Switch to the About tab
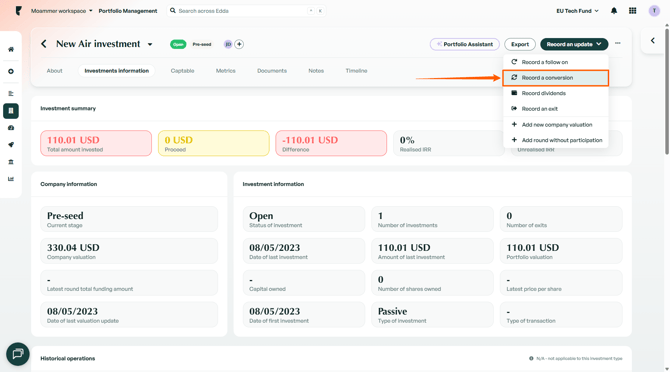The width and height of the screenshot is (670, 372). click(x=54, y=71)
